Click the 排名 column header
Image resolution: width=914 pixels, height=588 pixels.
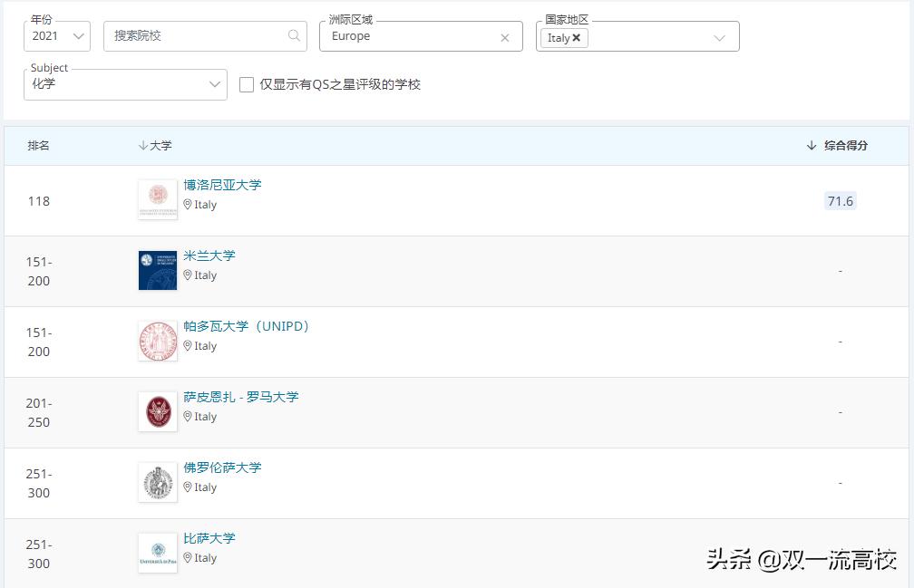[x=38, y=145]
